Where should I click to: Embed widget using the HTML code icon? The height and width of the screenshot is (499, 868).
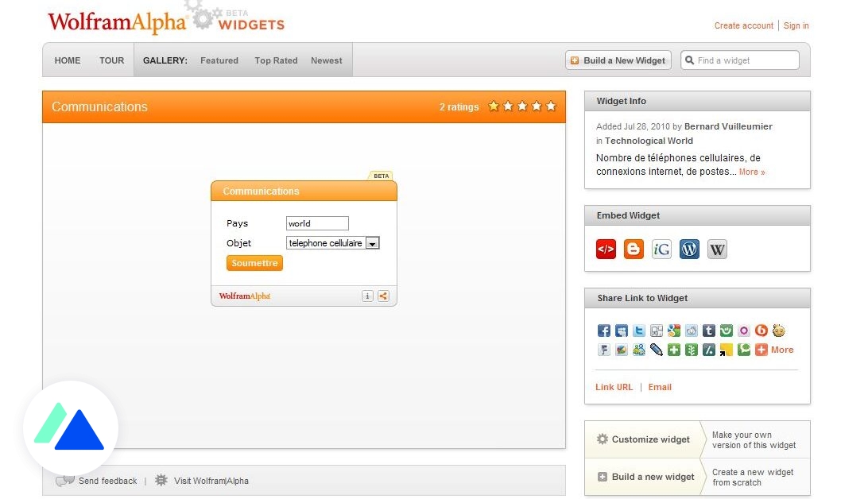[606, 249]
